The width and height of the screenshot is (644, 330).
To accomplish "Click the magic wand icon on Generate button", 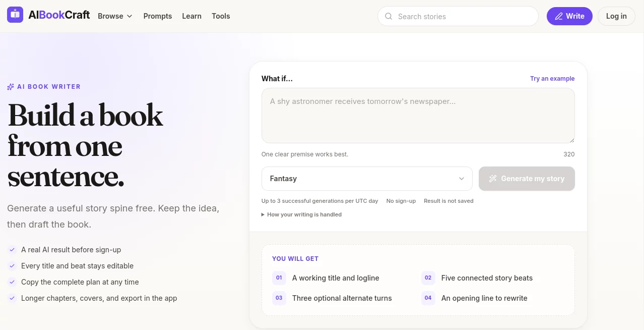I will [493, 179].
